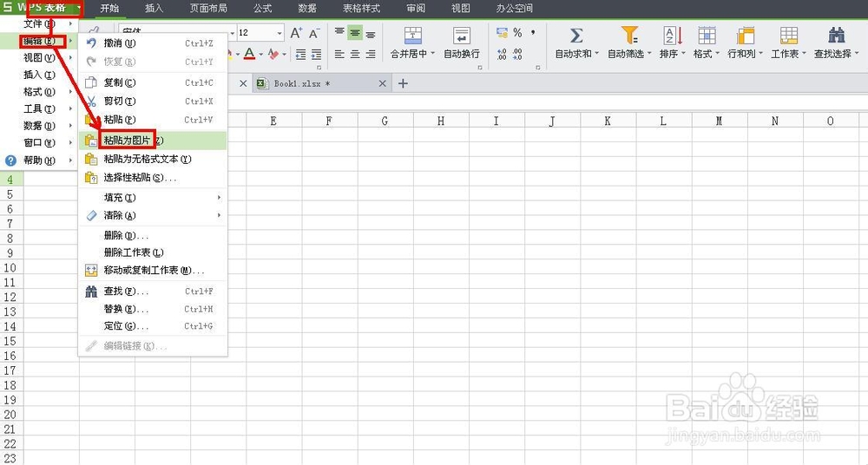This screenshot has height=465, width=868.
Task: Add a new document tab with plus
Action: (403, 83)
